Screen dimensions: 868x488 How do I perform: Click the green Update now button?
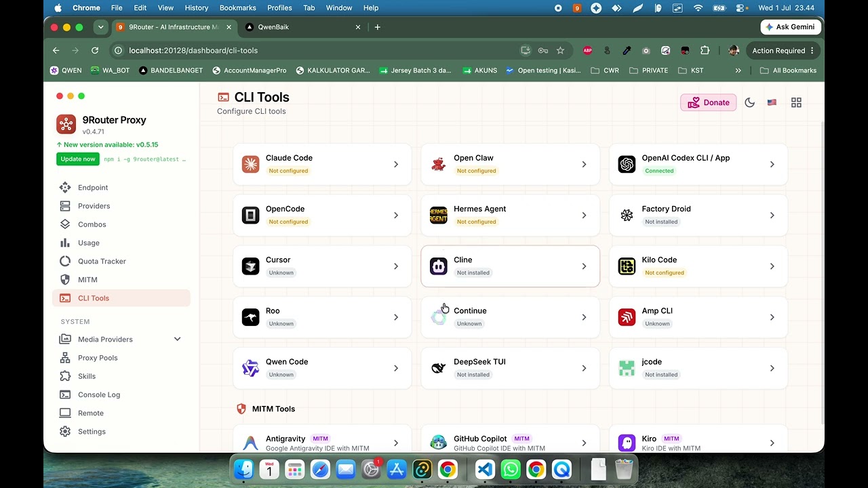click(x=78, y=159)
